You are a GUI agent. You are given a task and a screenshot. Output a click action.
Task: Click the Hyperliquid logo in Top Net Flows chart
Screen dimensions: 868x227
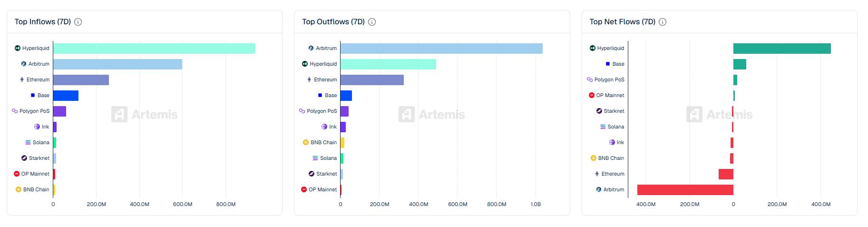pyautogui.click(x=593, y=48)
